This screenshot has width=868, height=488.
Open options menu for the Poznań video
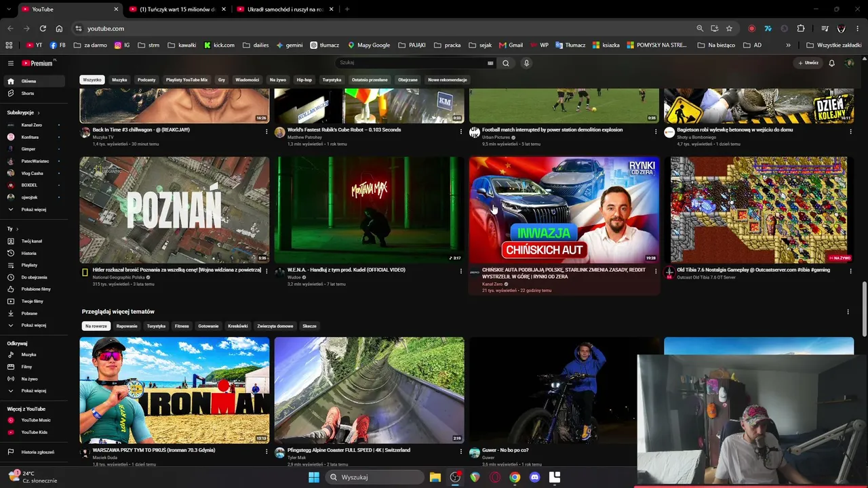(x=266, y=272)
